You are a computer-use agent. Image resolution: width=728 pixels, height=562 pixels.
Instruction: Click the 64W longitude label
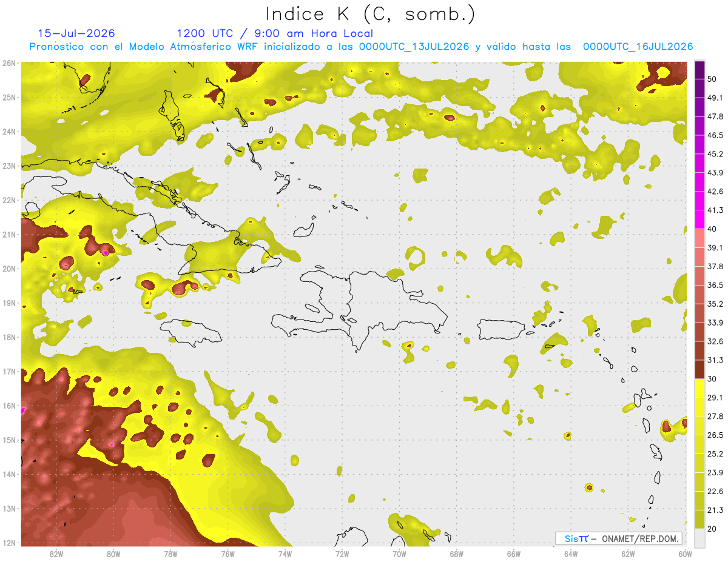click(571, 554)
